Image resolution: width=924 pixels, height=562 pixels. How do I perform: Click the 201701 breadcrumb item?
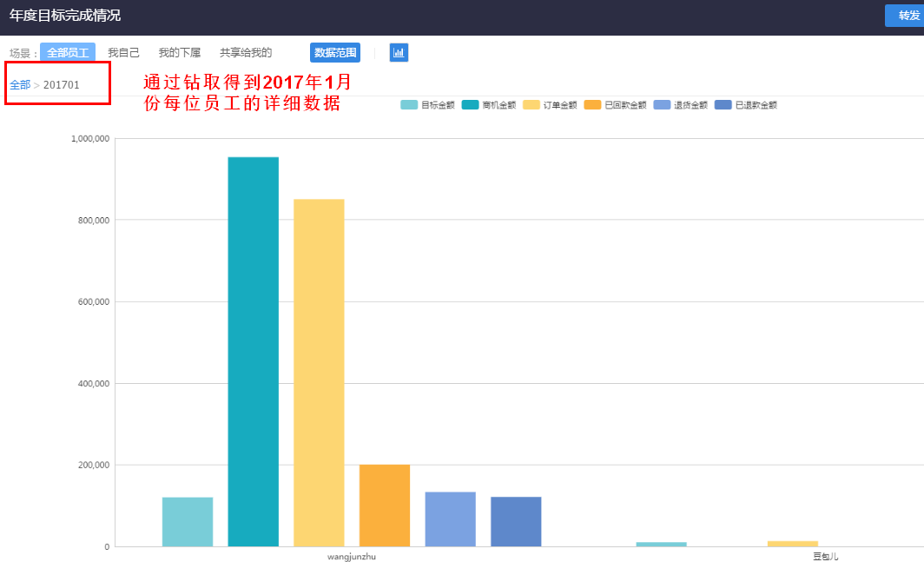[62, 85]
